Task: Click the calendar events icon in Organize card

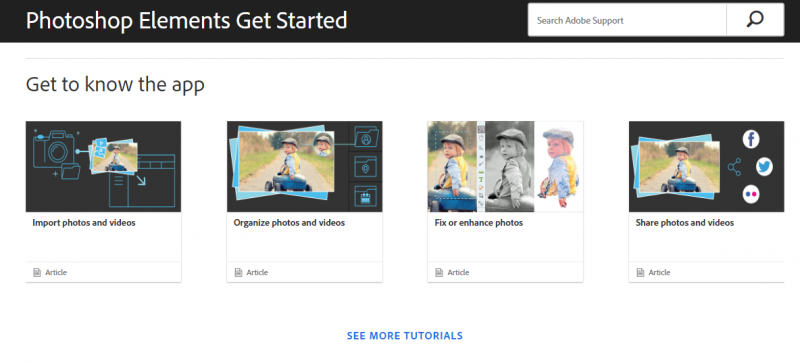Action: pos(365,196)
